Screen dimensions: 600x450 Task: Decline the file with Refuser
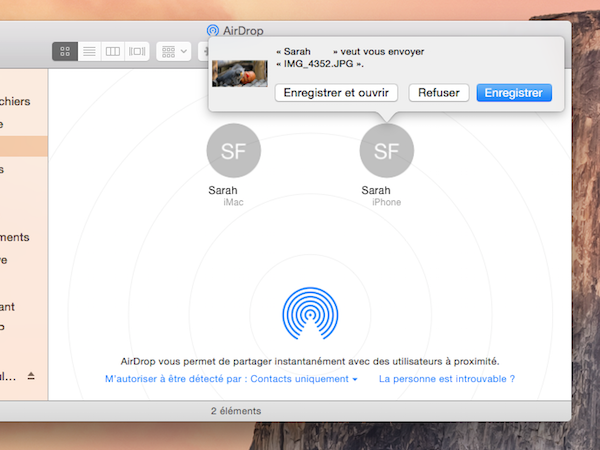(439, 93)
